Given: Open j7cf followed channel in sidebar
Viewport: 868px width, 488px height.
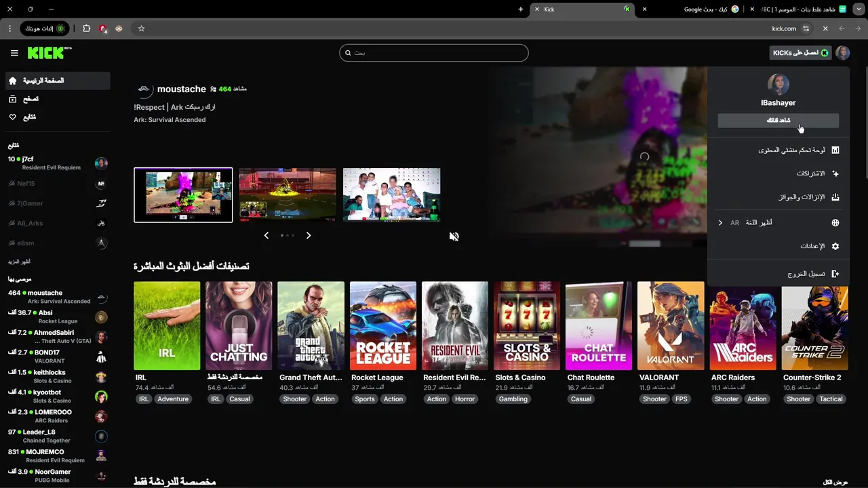Looking at the screenshot, I should tap(58, 163).
